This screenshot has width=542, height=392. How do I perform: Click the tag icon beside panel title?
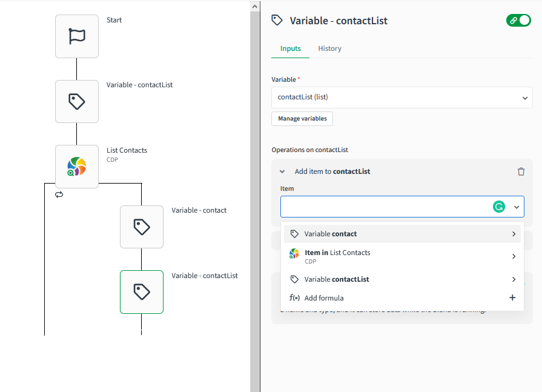277,20
